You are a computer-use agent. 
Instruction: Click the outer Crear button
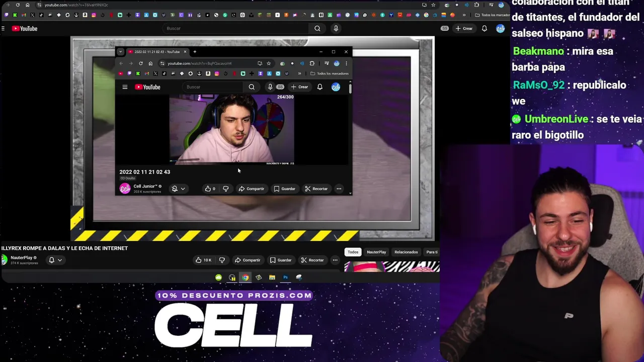pos(464,29)
